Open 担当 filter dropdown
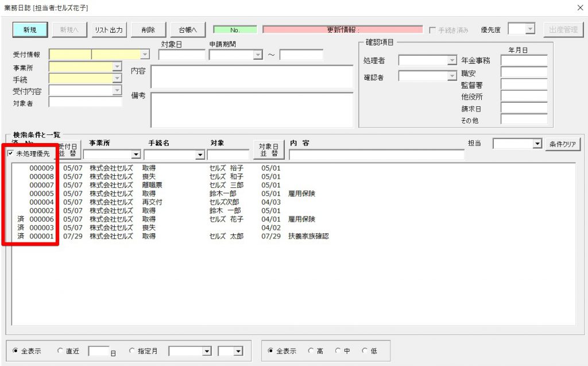The image size is (588, 366). coord(537,144)
